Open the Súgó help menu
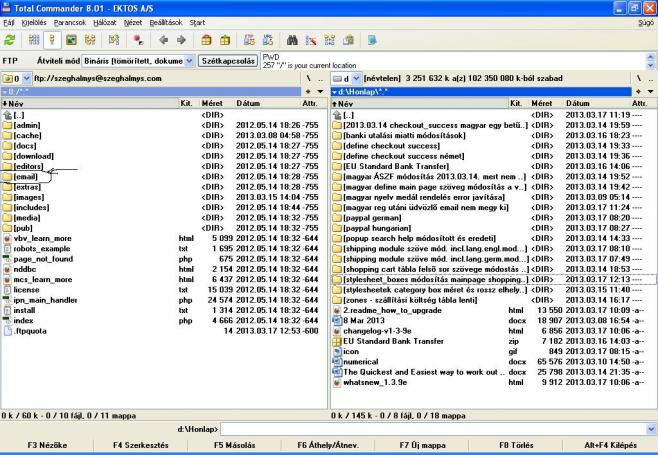 click(x=646, y=23)
